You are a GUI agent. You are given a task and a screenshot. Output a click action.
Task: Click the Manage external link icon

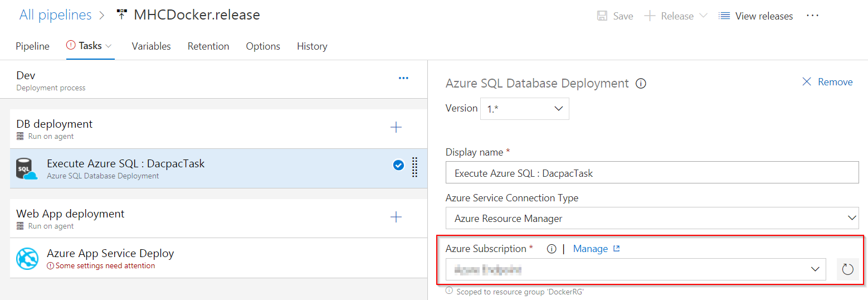(617, 249)
